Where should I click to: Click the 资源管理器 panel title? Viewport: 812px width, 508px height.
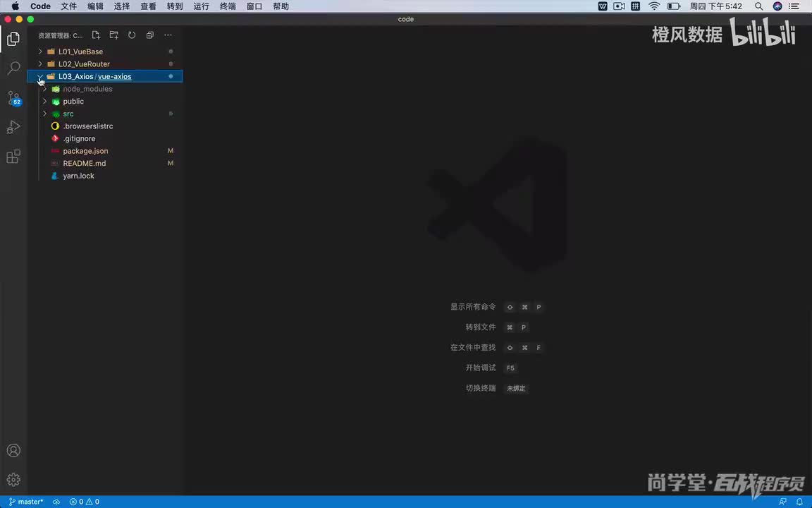(x=60, y=36)
